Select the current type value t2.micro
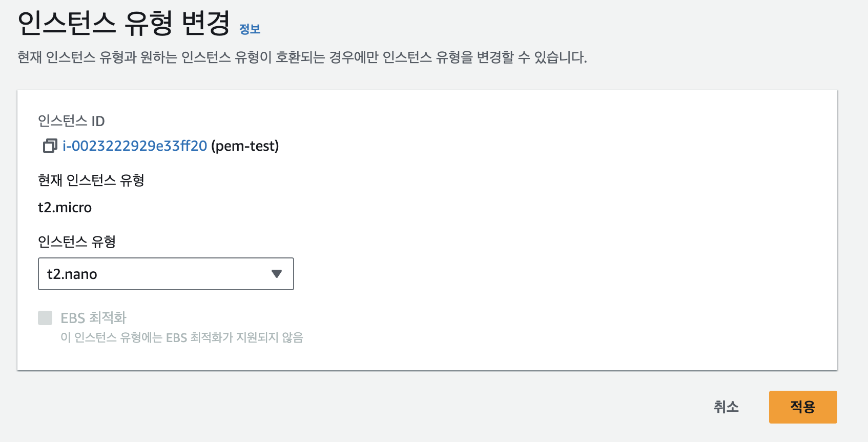 coord(65,208)
